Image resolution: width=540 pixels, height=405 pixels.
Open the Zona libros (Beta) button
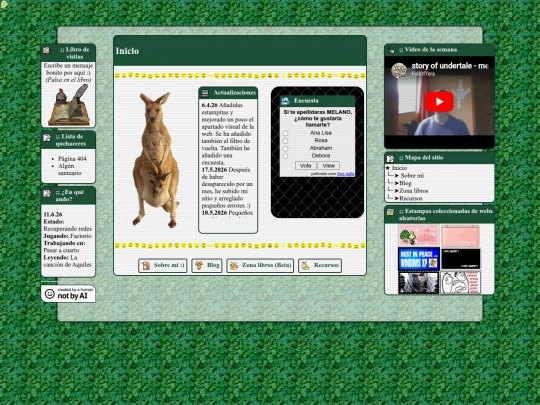[x=260, y=266]
